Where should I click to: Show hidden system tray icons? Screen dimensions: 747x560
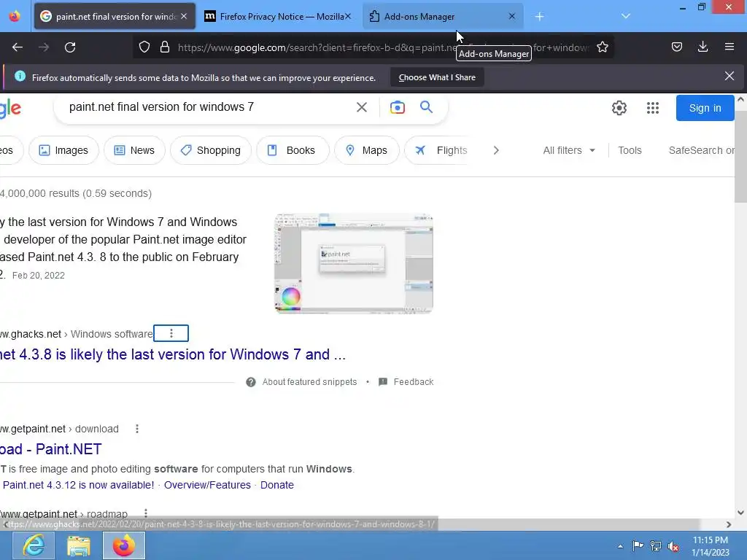[620, 546]
